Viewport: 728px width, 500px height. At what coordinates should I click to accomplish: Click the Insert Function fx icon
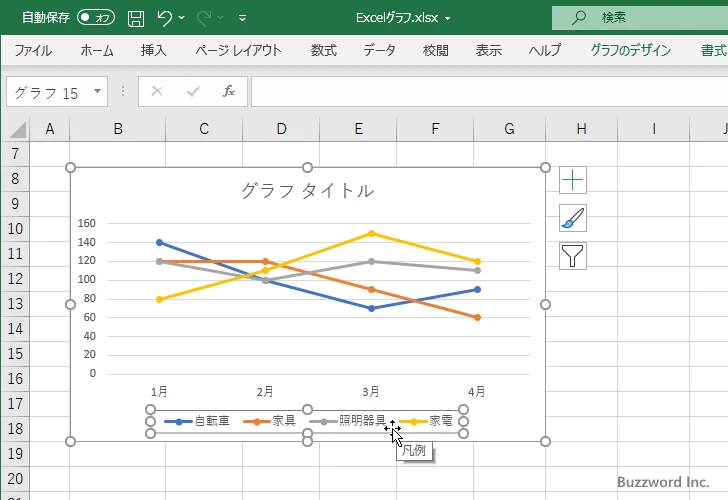pos(229,91)
